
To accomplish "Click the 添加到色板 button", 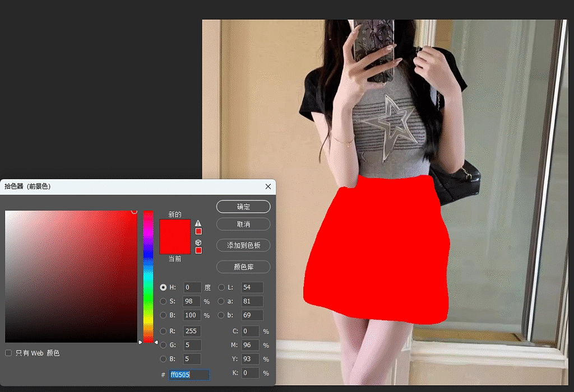I will [243, 245].
